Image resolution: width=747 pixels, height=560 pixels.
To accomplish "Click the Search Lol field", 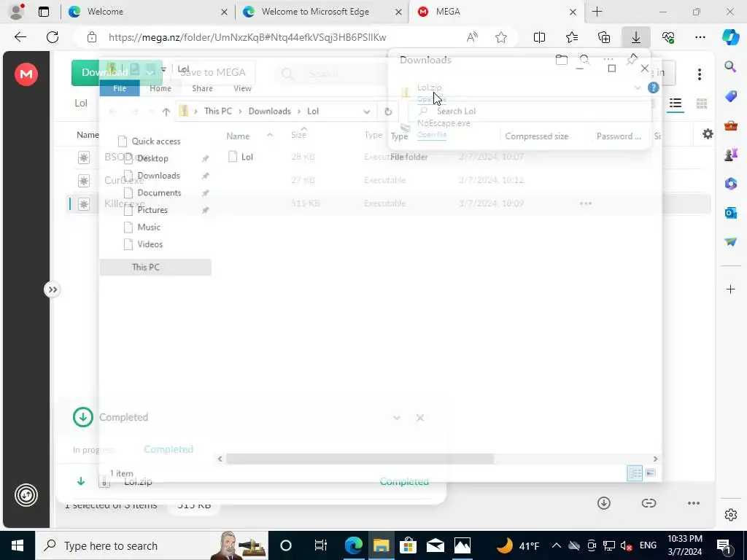I will coord(529,112).
